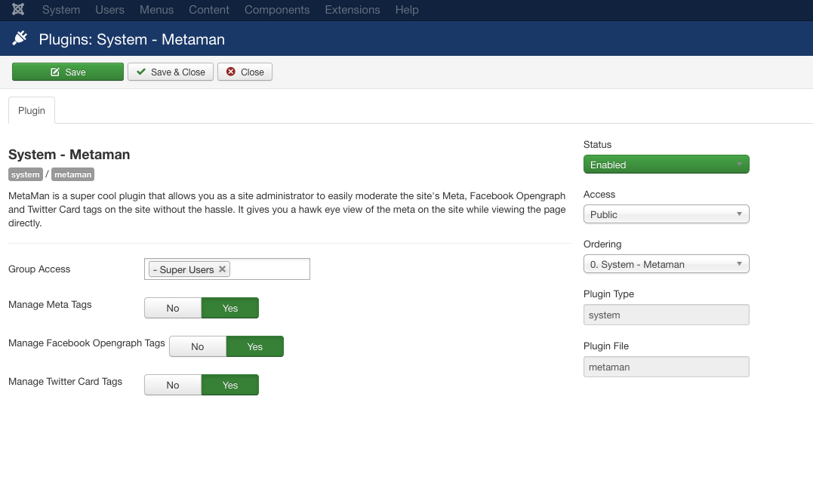Open the System menu
The height and width of the screenshot is (504, 813).
[x=61, y=9]
